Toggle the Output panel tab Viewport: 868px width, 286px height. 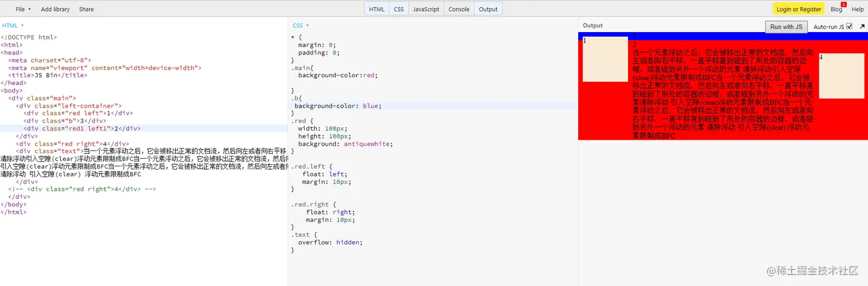click(x=488, y=9)
